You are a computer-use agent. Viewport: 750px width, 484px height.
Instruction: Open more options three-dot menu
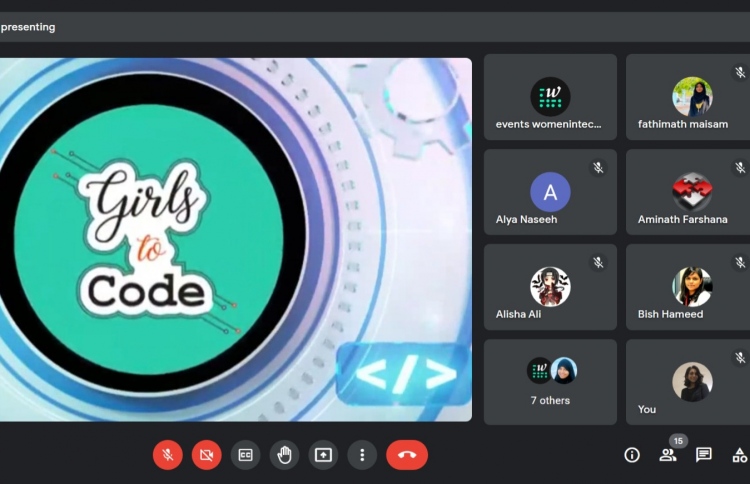[362, 455]
